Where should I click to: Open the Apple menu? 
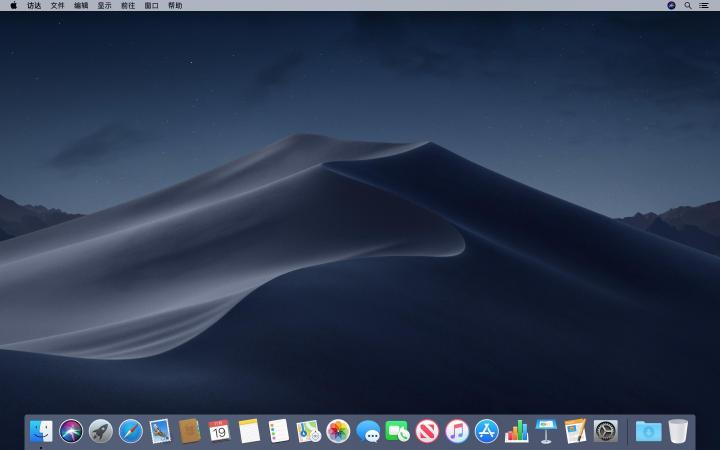tap(14, 6)
